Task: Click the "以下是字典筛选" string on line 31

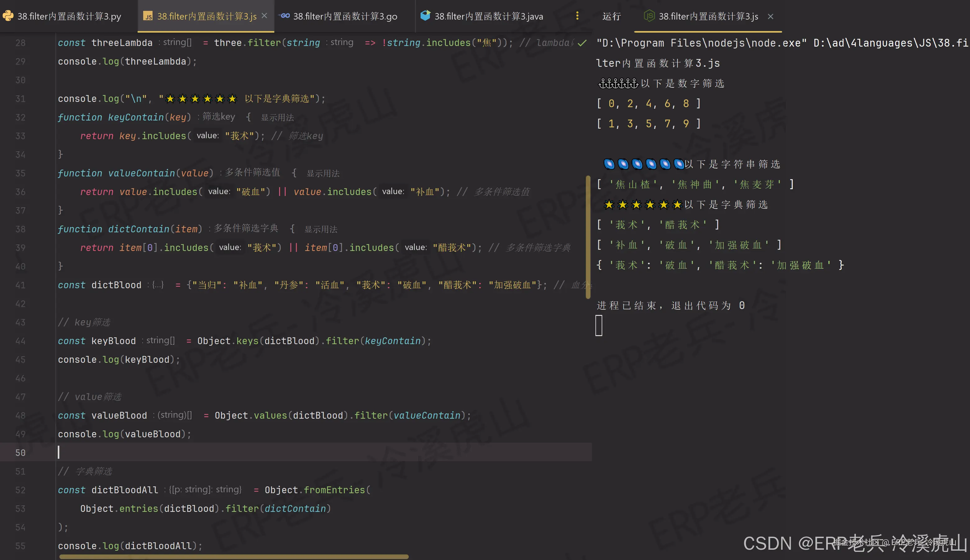Action: pos(277,99)
